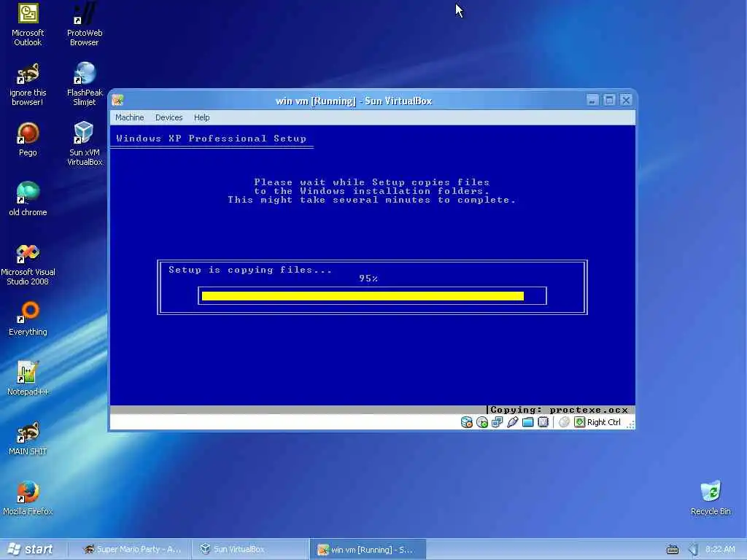Image resolution: width=747 pixels, height=560 pixels.
Task: Select the old chrome desktop icon
Action: (x=28, y=199)
